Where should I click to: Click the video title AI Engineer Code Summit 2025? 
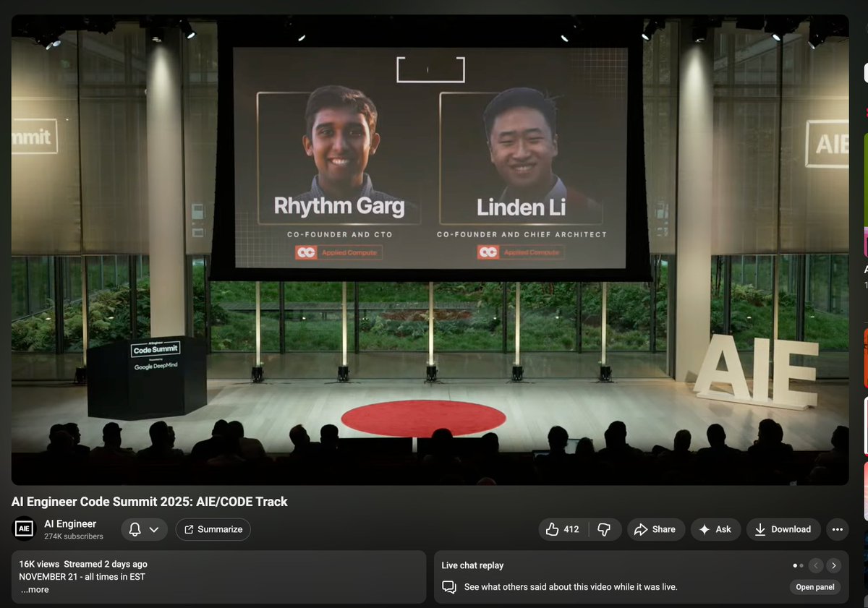pos(150,502)
